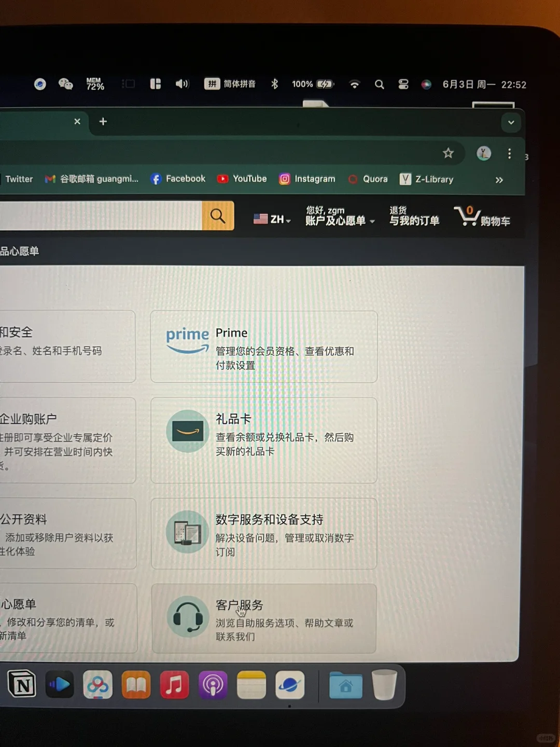Open the Quora bookmark
The image size is (560, 747).
point(368,179)
